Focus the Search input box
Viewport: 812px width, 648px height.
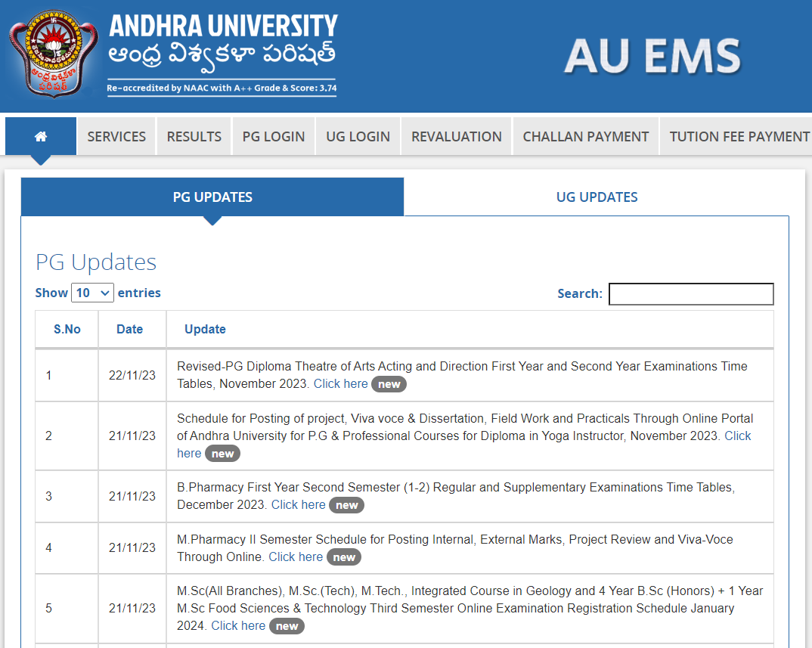pos(691,293)
